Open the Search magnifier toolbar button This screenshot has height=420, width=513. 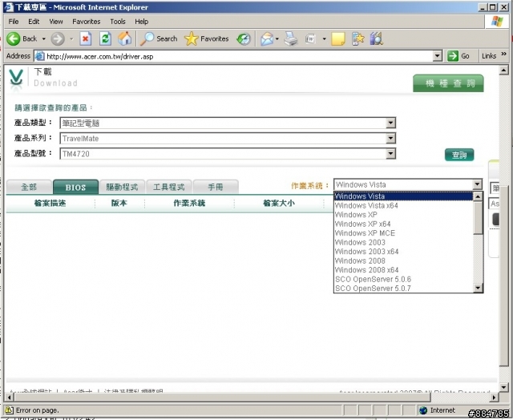pos(159,39)
